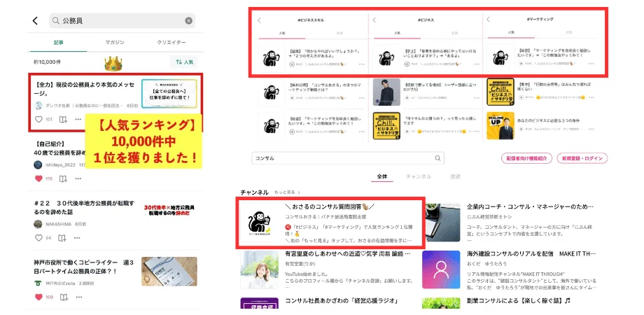The height and width of the screenshot is (315, 644).
Task: Open author ishidayo_0522's profile avatar
Action: tap(38, 164)
